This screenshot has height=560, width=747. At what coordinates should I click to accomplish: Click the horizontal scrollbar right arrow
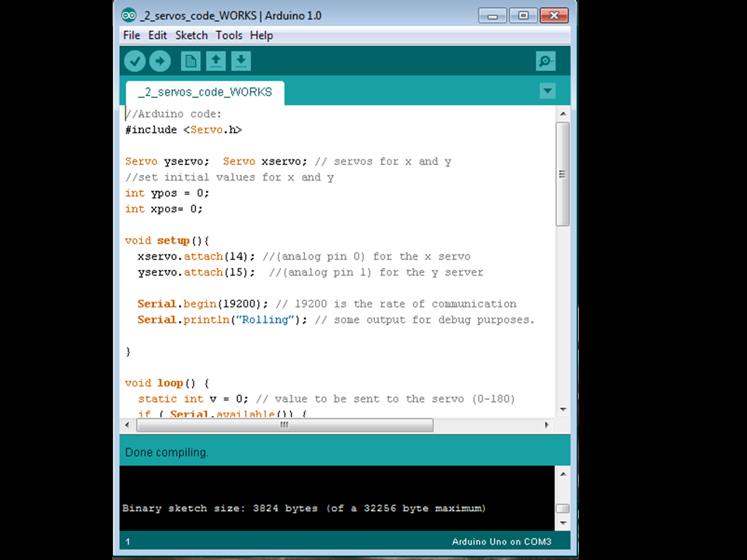(x=546, y=425)
